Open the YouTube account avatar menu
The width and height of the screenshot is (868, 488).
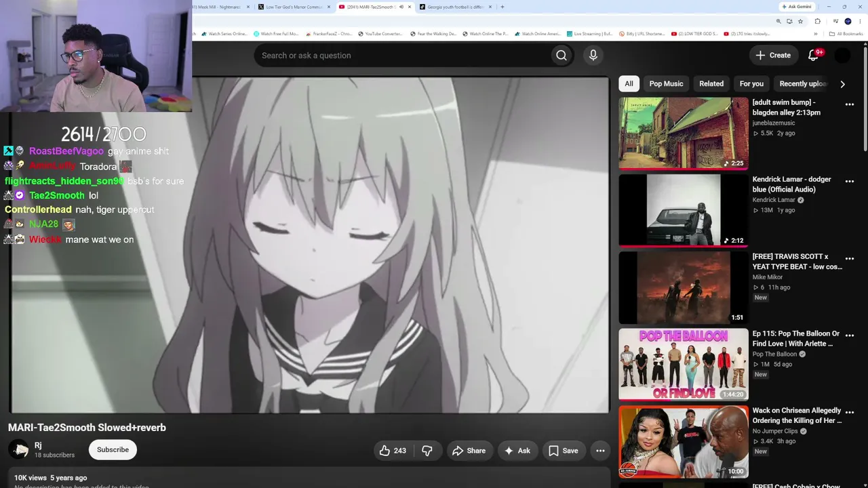click(842, 56)
